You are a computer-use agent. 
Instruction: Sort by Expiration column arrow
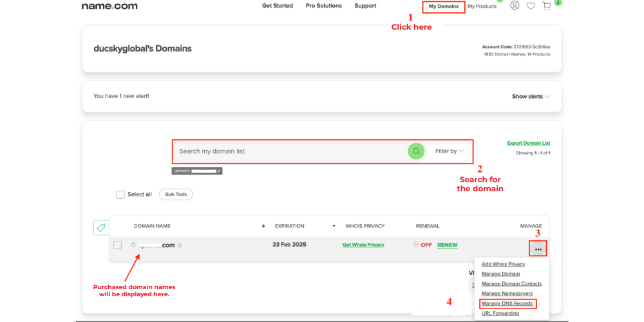click(334, 226)
